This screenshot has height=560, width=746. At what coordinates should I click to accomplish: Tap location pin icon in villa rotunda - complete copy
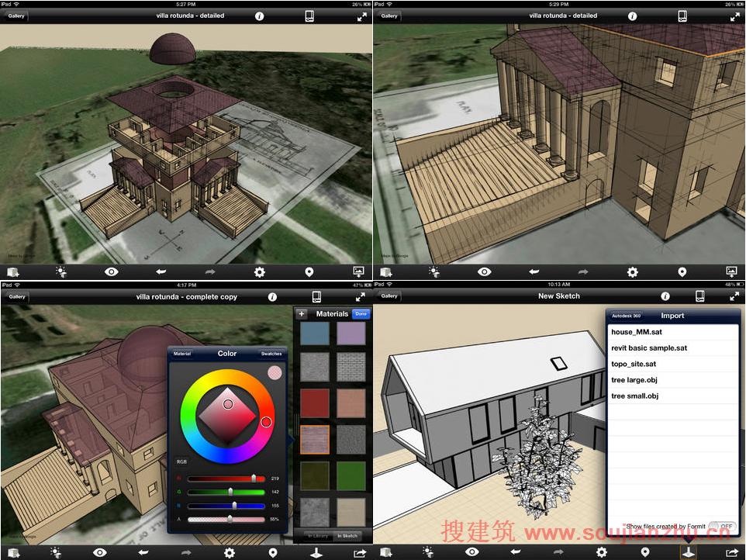tap(273, 552)
